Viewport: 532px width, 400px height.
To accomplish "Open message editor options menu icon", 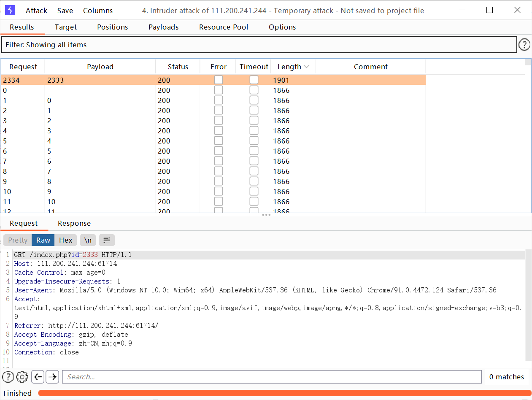I will (107, 240).
